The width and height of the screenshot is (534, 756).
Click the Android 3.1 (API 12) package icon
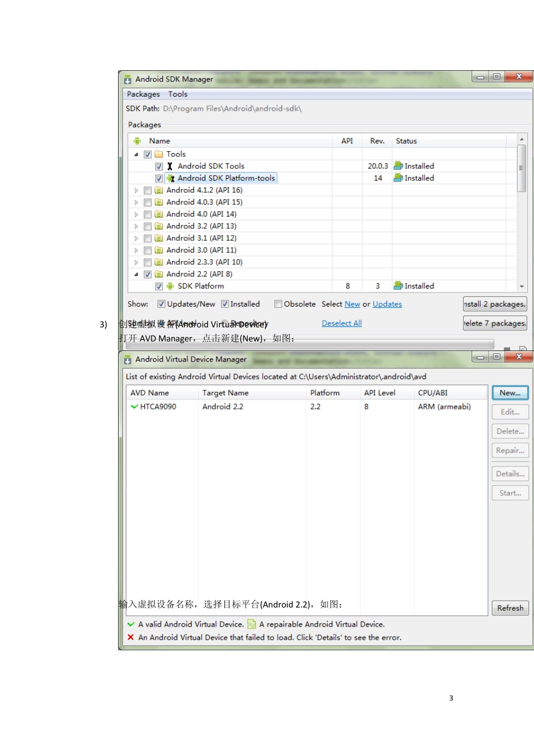click(159, 238)
